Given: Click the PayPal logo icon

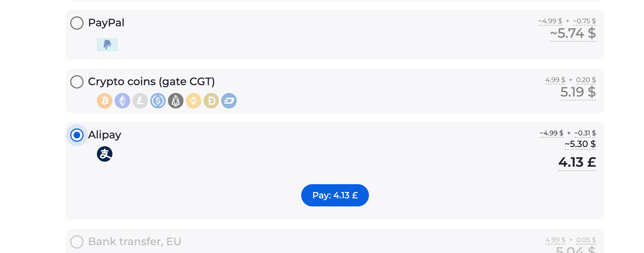Looking at the screenshot, I should (107, 45).
